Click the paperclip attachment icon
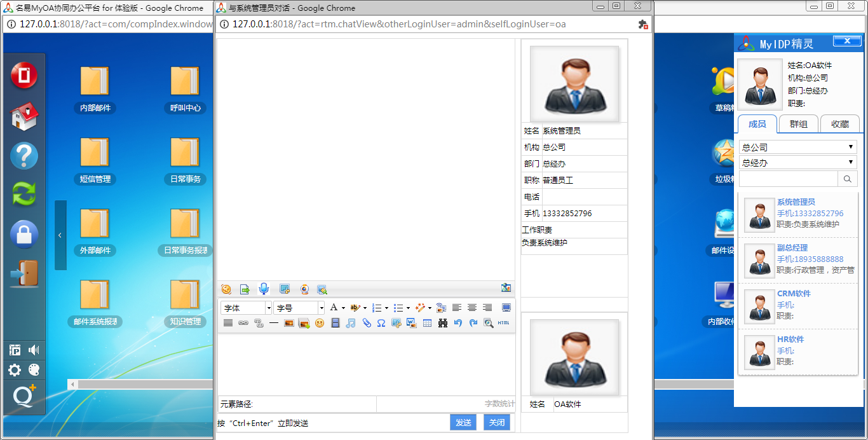 pyautogui.click(x=367, y=323)
